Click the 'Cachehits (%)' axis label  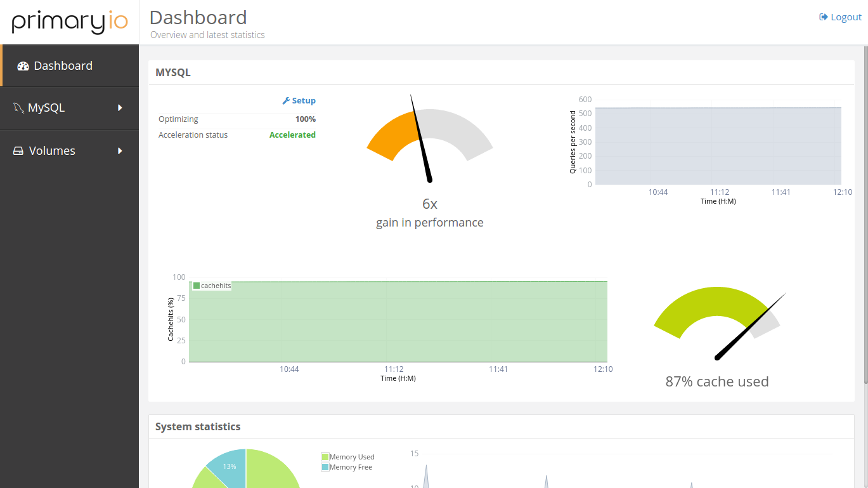coord(171,319)
